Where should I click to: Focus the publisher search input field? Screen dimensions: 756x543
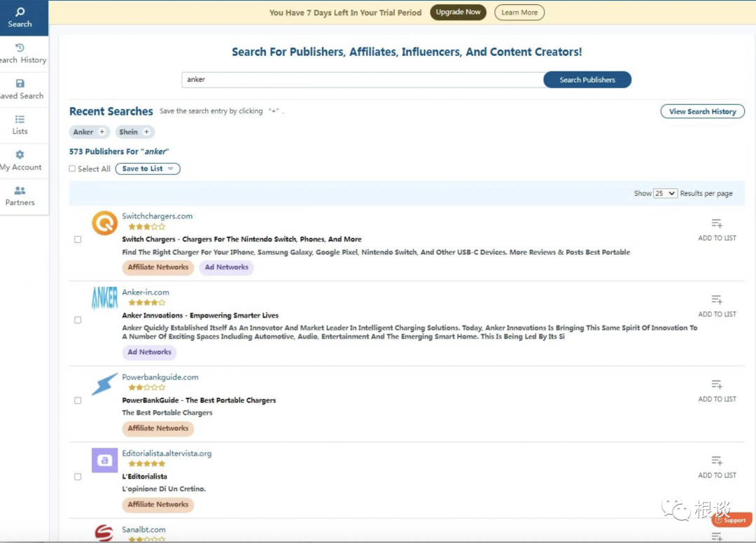tap(363, 80)
